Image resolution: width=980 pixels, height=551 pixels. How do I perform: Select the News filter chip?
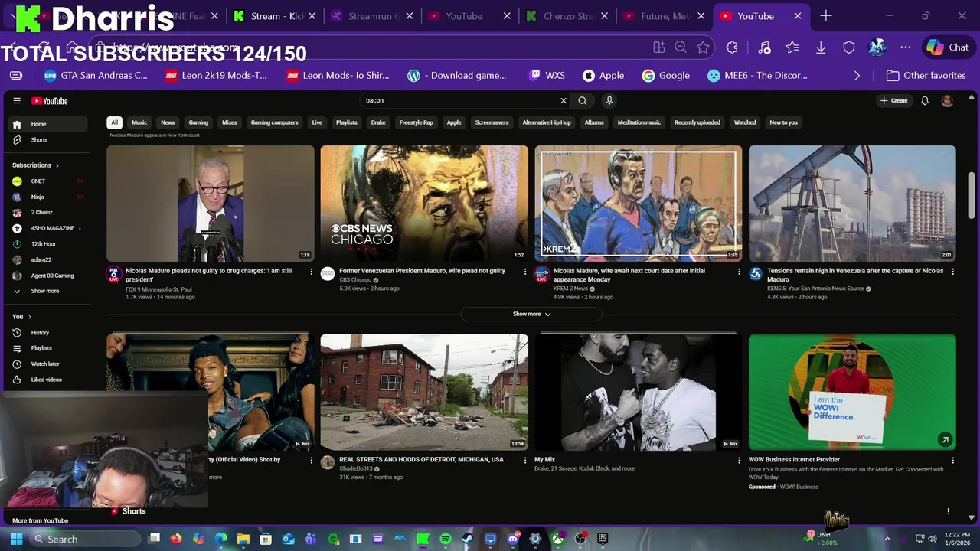168,122
